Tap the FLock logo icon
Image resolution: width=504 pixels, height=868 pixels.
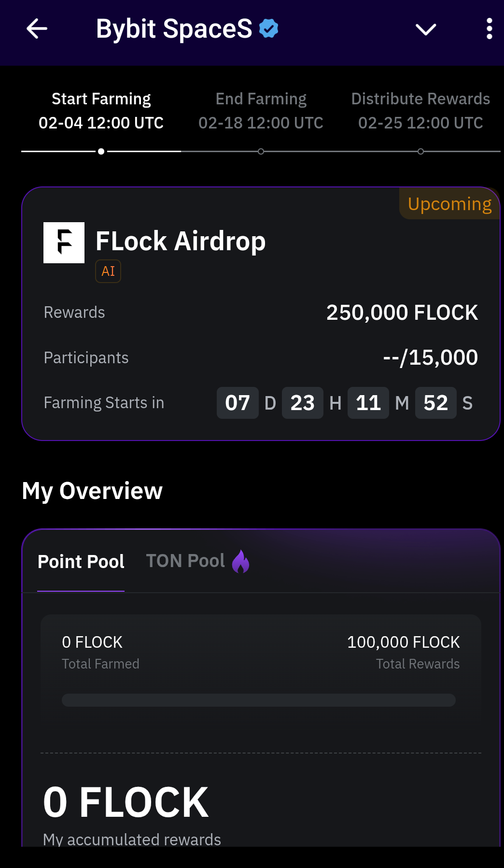(x=64, y=242)
